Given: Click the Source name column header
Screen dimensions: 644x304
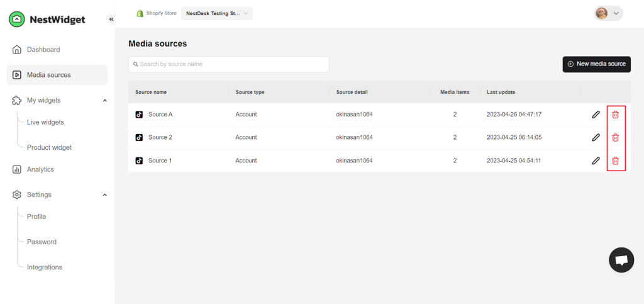Looking at the screenshot, I should (x=151, y=92).
